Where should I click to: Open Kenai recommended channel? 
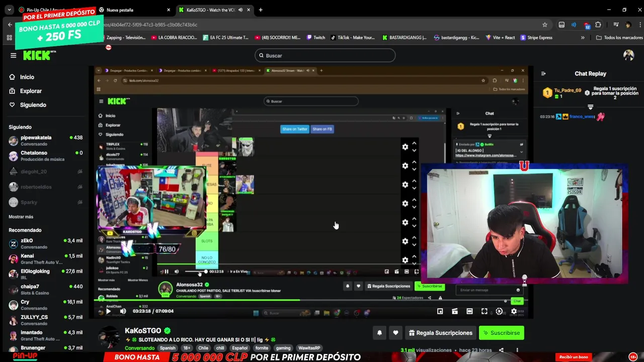[45, 259]
